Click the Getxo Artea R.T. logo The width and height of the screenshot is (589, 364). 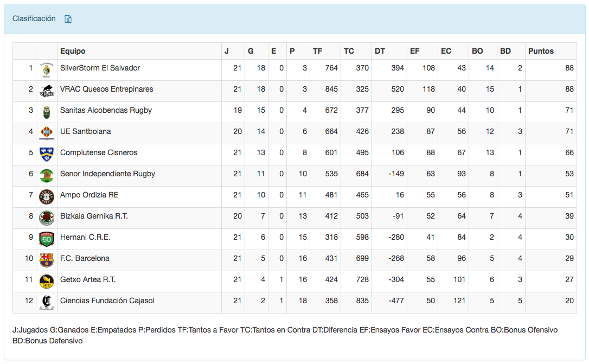(47, 282)
